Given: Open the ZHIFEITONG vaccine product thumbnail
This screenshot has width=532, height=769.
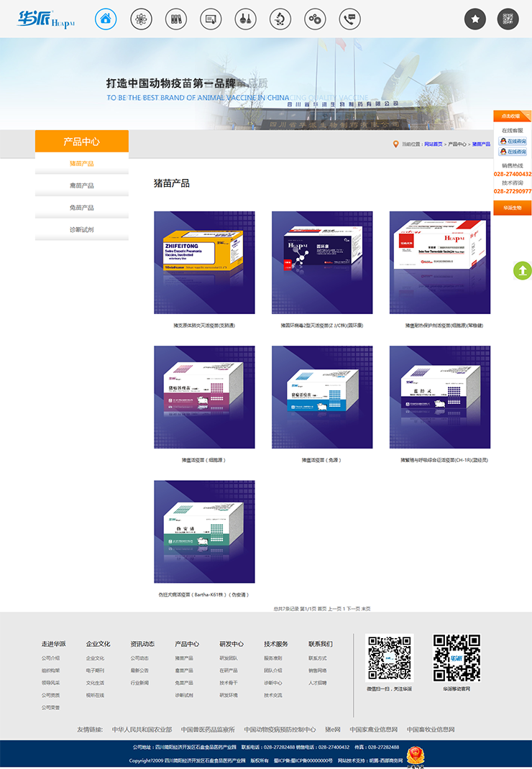Looking at the screenshot, I should click(x=204, y=262).
